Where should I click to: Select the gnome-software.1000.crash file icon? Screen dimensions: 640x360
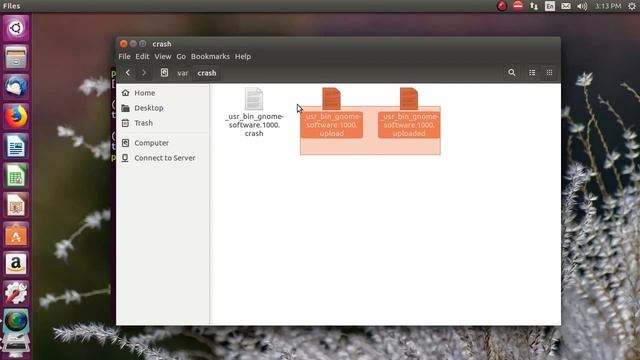(254, 99)
